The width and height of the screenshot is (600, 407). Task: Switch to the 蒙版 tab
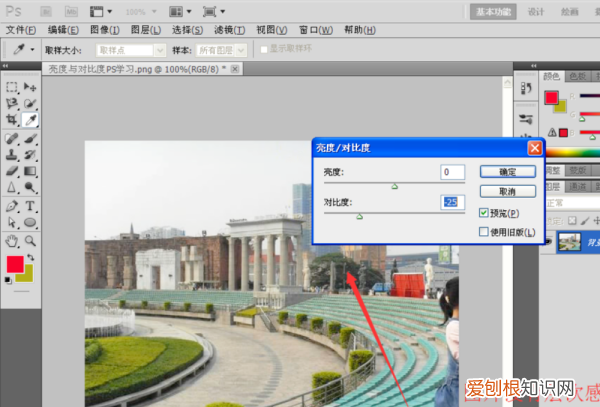click(x=577, y=170)
